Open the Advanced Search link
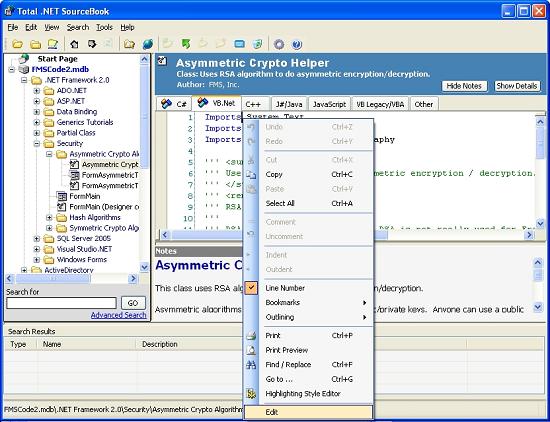Viewport: 550px width, 422px height. point(119,315)
